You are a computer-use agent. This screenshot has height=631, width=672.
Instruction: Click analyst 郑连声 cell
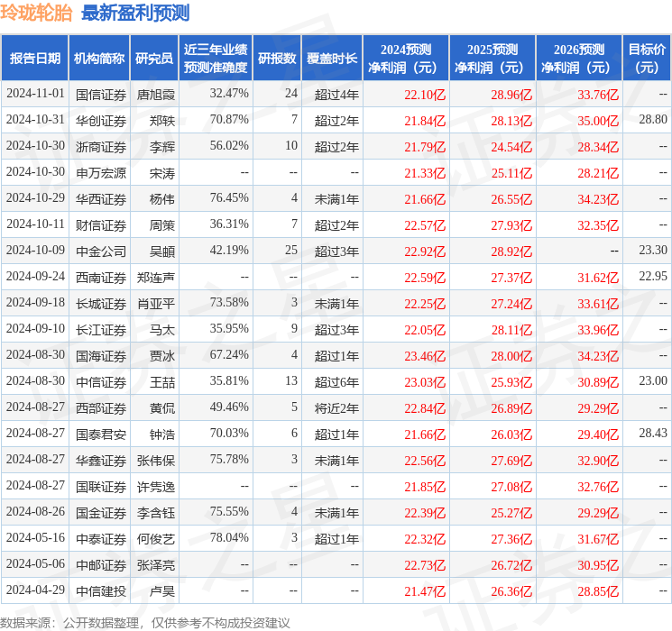click(156, 278)
